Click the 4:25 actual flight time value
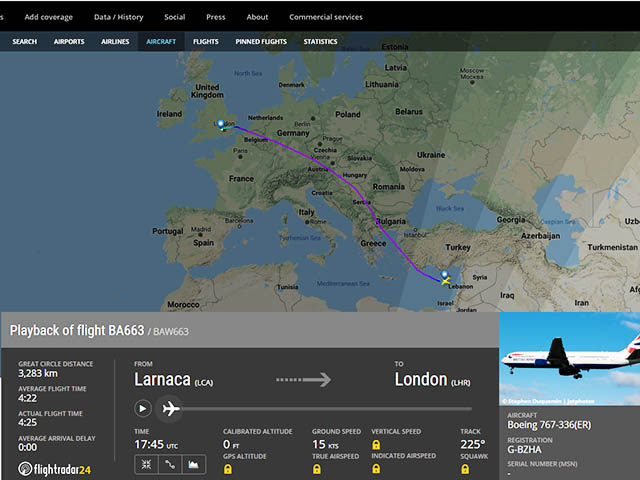Viewport: 640px width, 480px height. (x=27, y=422)
